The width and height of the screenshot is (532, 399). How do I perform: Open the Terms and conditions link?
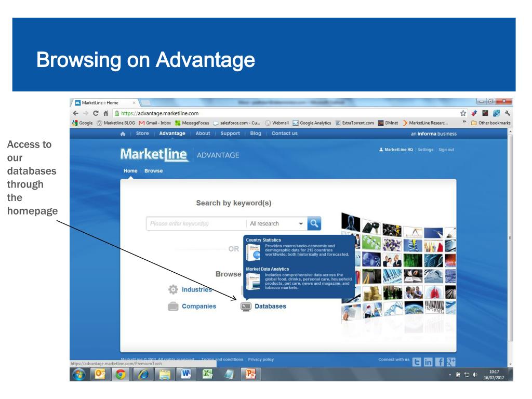[222, 360]
